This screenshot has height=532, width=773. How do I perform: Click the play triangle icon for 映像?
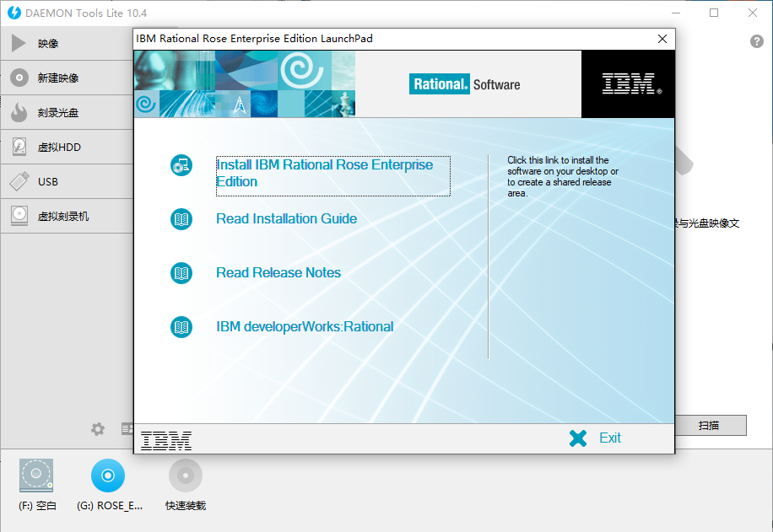click(x=19, y=43)
